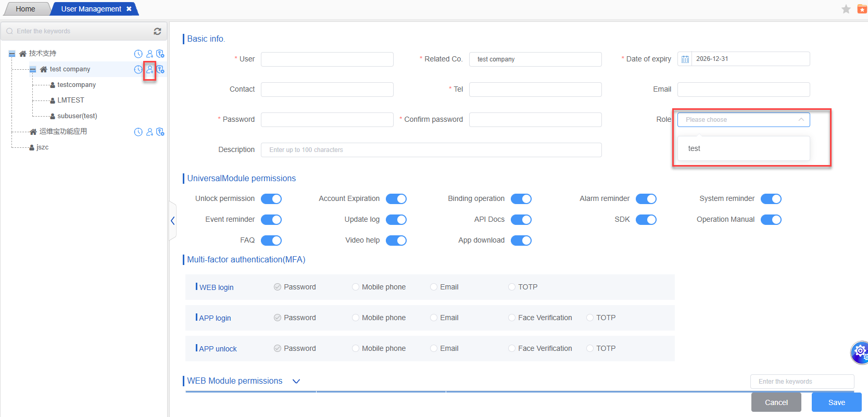This screenshot has width=868, height=417.
Task: Switch to the Home tab
Action: [26, 9]
